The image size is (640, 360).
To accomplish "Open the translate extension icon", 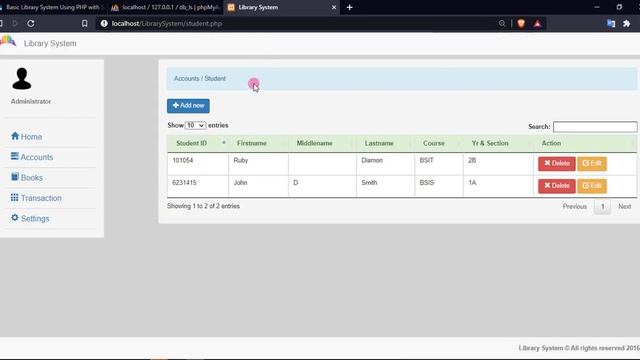I will click(611, 24).
